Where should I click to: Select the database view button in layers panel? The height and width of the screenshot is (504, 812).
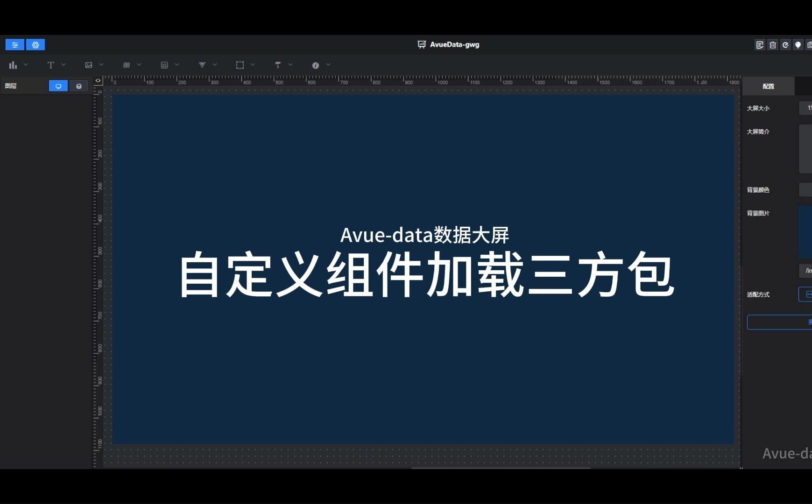point(79,86)
